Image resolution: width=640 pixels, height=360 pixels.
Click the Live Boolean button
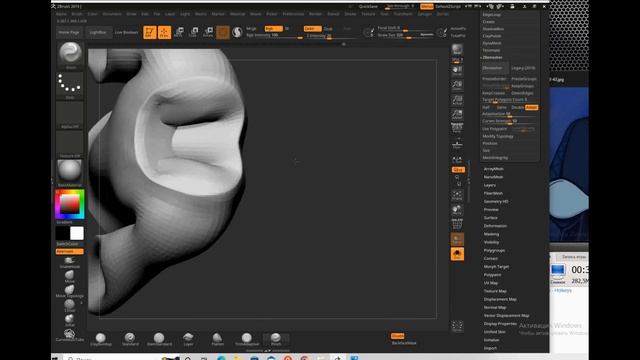tap(126, 32)
